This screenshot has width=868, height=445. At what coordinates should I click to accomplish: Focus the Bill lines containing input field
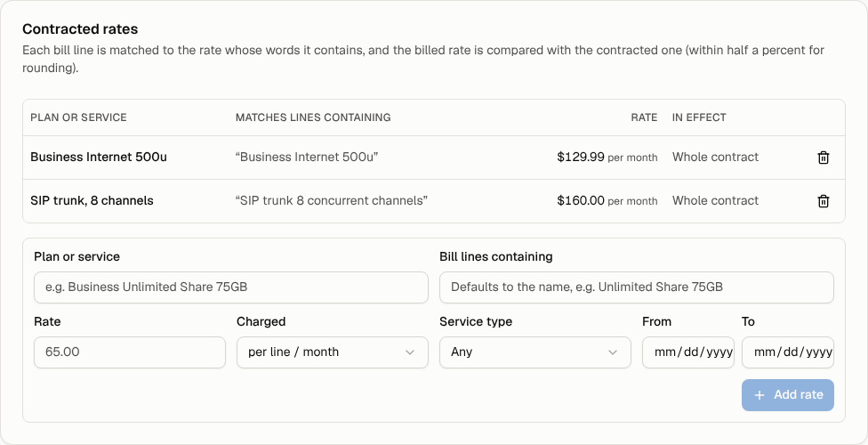click(x=637, y=287)
